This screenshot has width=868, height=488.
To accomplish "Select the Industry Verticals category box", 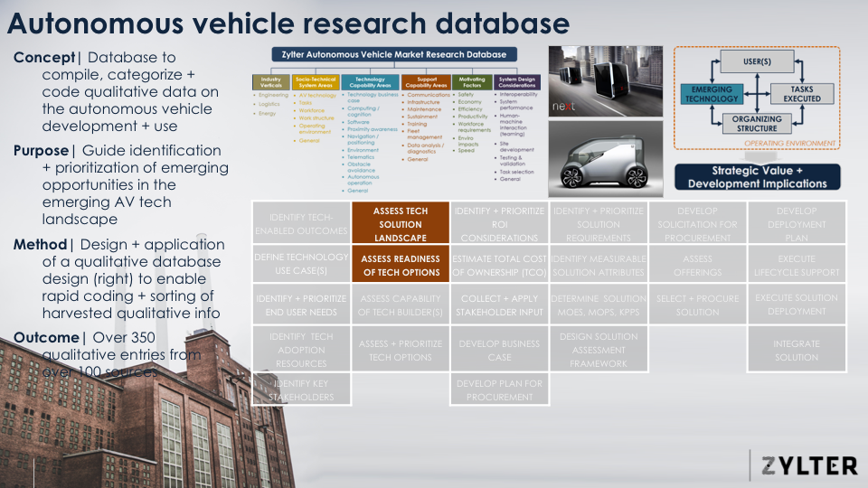I will 270,82.
